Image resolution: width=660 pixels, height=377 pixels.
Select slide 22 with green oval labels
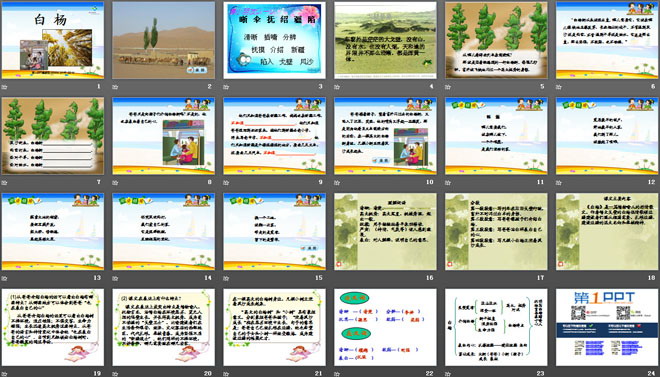[385, 327]
